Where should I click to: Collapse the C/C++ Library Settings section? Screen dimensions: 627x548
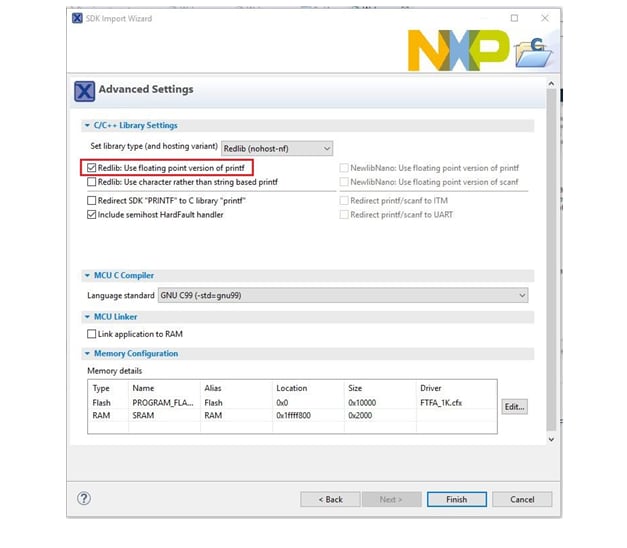coord(87,126)
